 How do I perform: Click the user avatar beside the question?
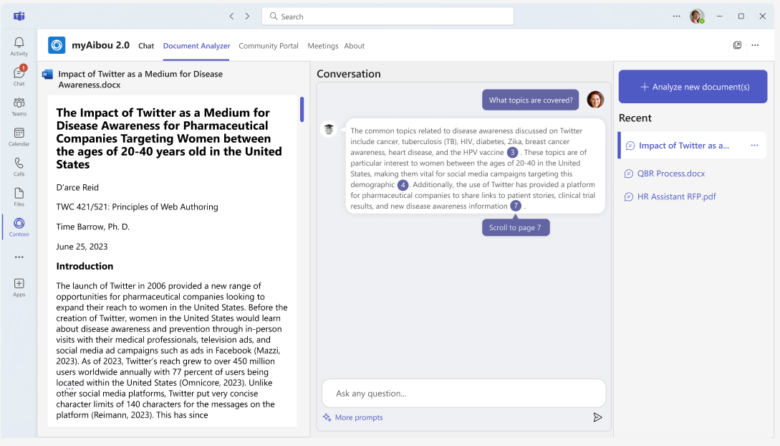point(595,100)
